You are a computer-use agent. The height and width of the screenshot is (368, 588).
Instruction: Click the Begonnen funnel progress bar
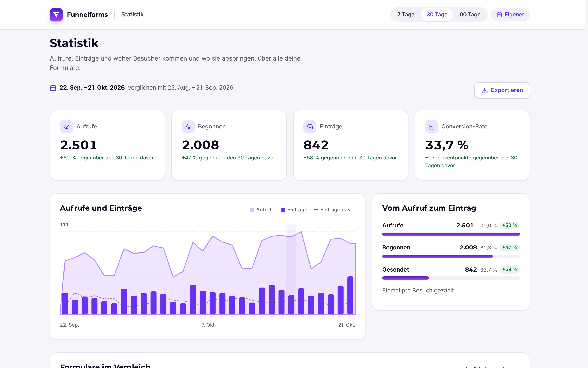coord(451,256)
